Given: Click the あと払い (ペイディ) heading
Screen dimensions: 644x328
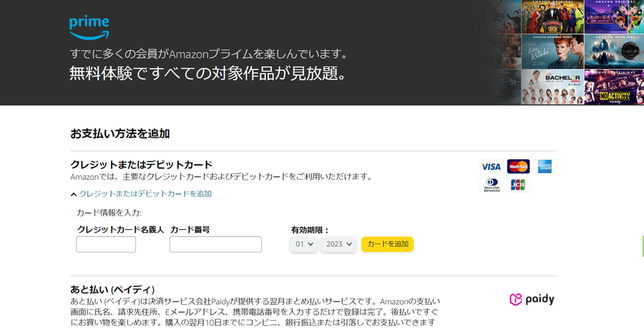Looking at the screenshot, I should (x=112, y=290).
